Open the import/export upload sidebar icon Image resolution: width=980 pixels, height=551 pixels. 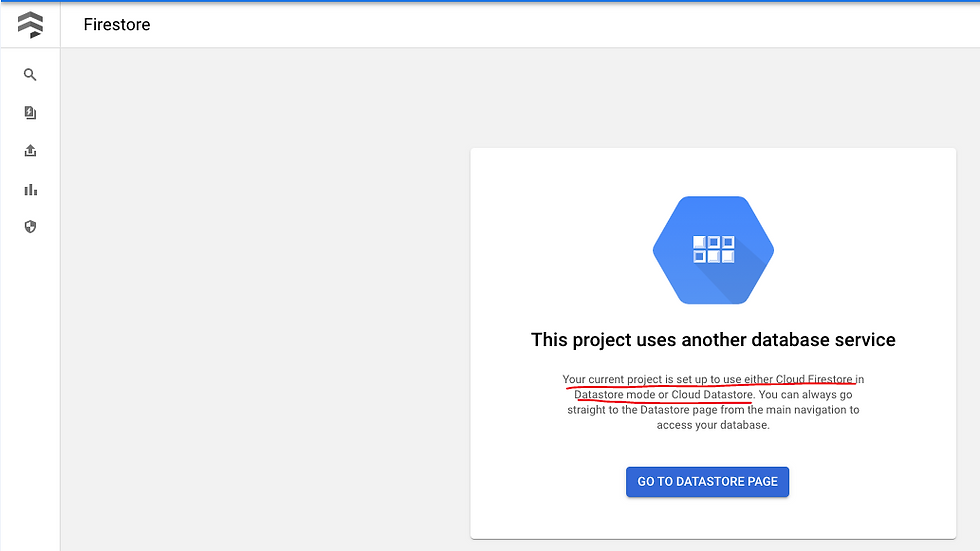tap(30, 151)
